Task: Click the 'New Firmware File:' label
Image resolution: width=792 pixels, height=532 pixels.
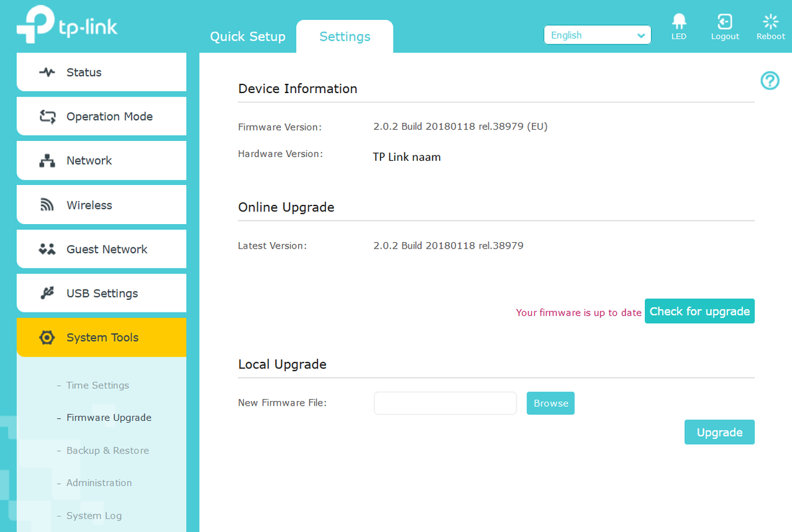Action: (x=282, y=403)
